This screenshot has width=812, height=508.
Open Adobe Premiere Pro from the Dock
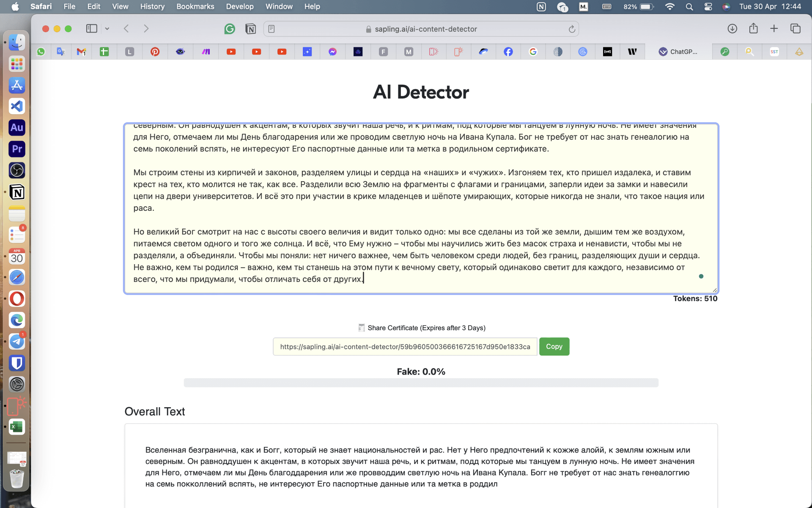(x=17, y=149)
